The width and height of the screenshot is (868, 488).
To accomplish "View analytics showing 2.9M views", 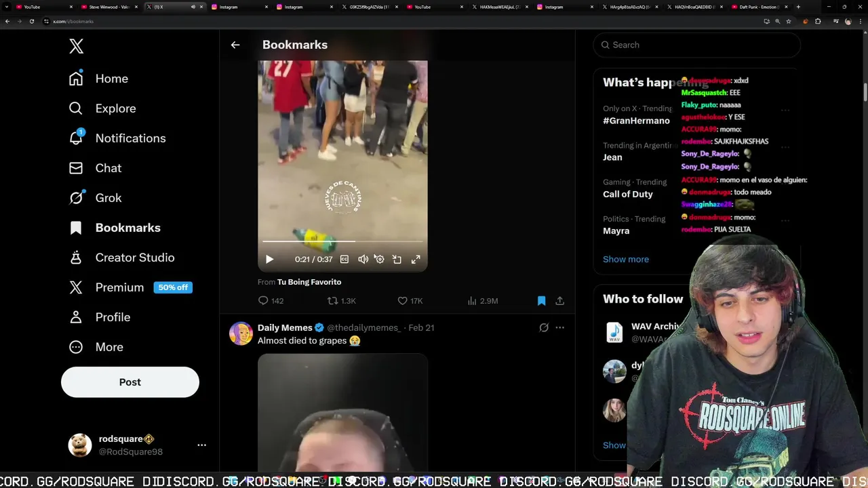I will pyautogui.click(x=483, y=301).
